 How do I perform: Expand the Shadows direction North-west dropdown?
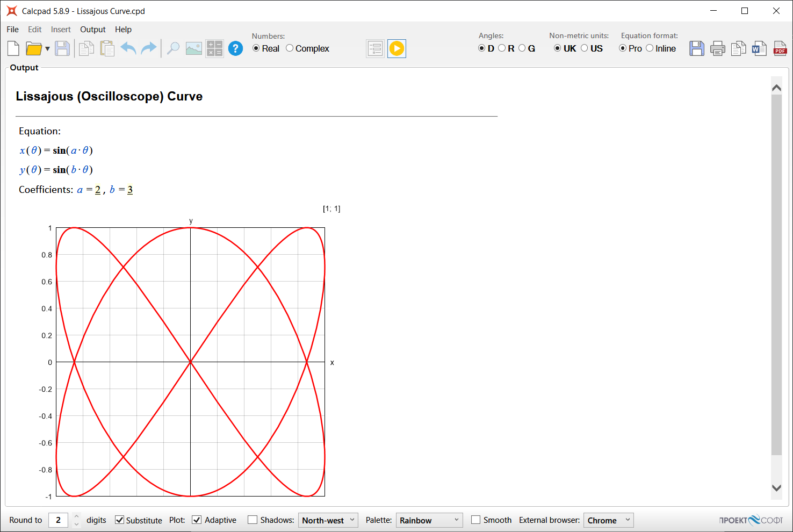pos(328,520)
